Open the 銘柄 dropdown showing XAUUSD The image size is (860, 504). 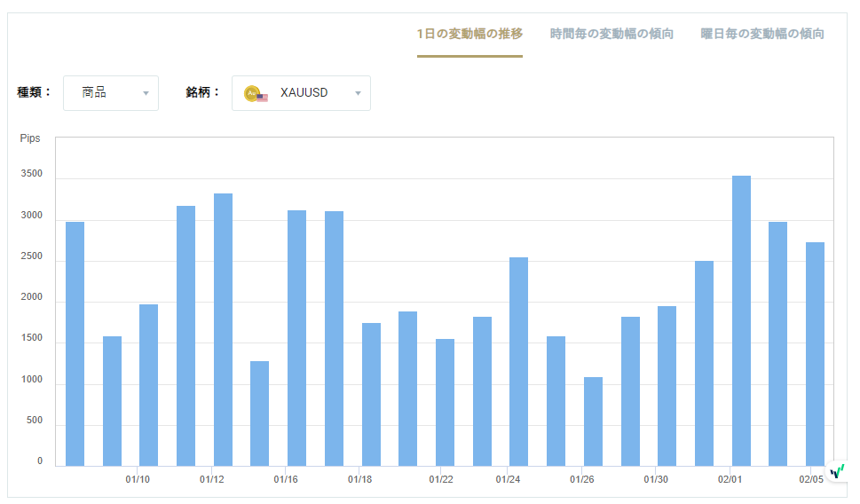pyautogui.click(x=301, y=93)
